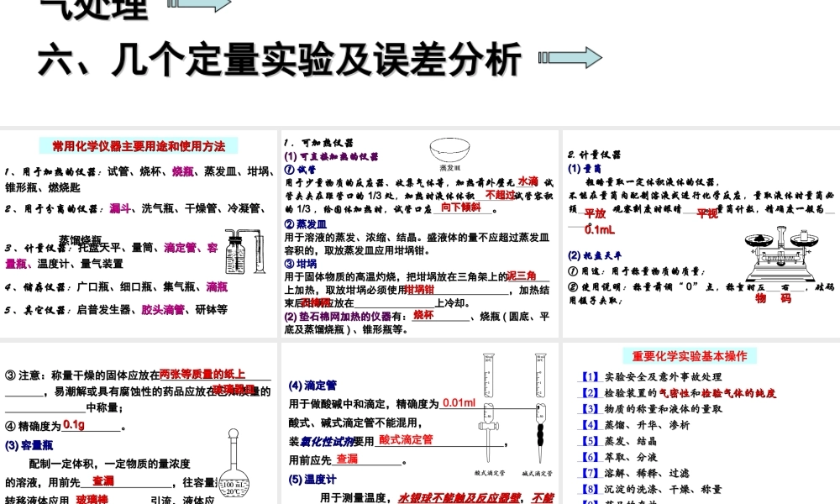Click the red answer 向下倾斜
Image resolution: width=840 pixels, height=504 pixels.
(460, 207)
